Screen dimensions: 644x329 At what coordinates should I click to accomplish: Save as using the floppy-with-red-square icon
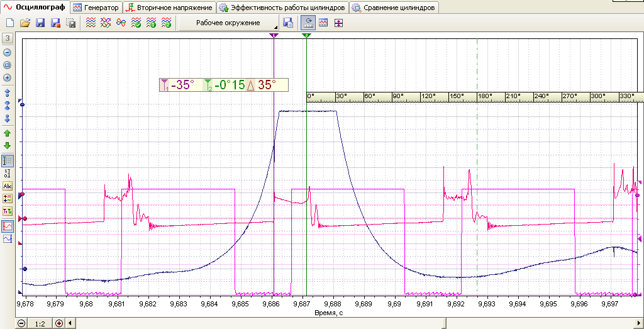55,23
